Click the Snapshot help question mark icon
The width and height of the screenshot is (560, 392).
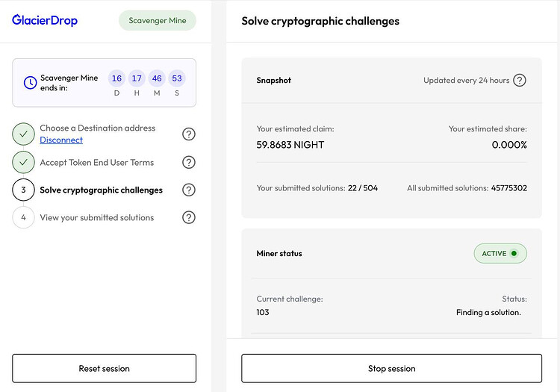pyautogui.click(x=520, y=80)
